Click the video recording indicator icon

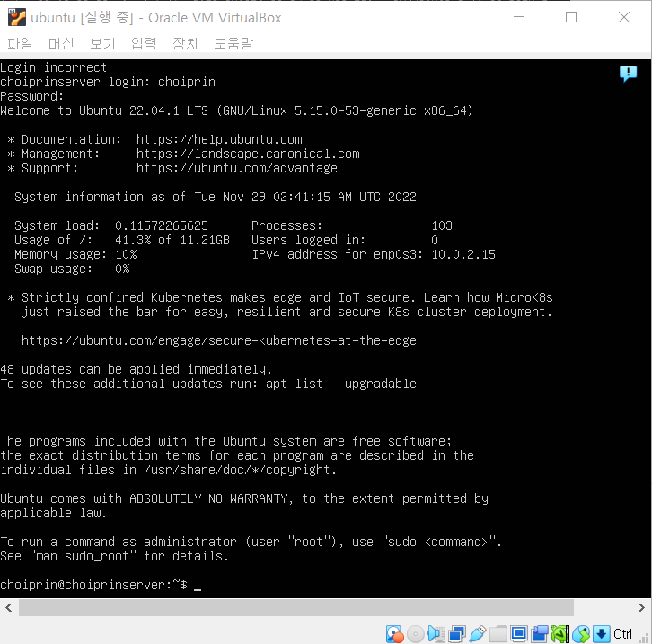point(540,633)
